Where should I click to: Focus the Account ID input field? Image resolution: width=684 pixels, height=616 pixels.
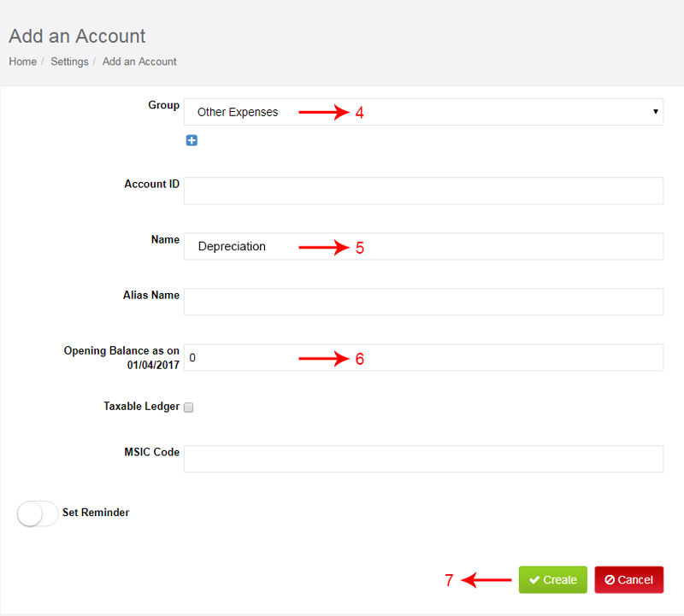tap(423, 191)
